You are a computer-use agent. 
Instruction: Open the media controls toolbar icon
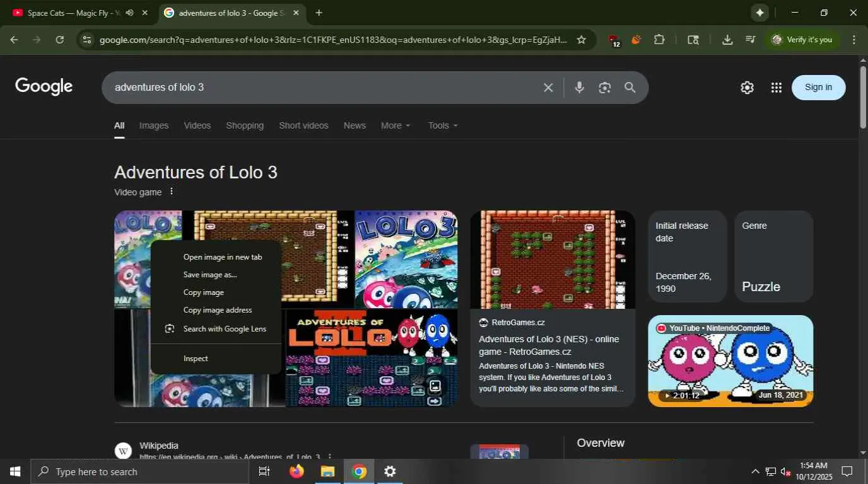tap(750, 40)
